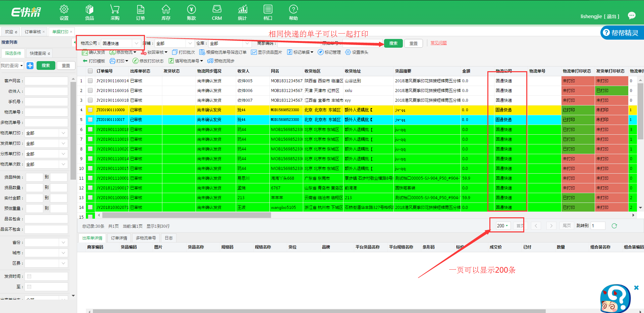Image resolution: width=644 pixels, height=313 pixels.
Task: Open 驳回审核 dropdown menu
Action: 154,52
